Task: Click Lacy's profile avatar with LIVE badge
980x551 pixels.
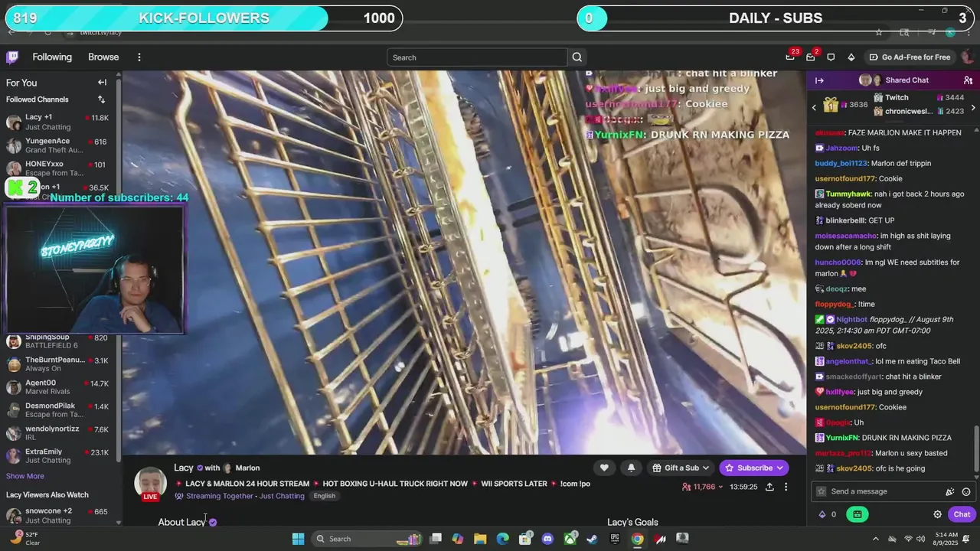Action: click(150, 484)
